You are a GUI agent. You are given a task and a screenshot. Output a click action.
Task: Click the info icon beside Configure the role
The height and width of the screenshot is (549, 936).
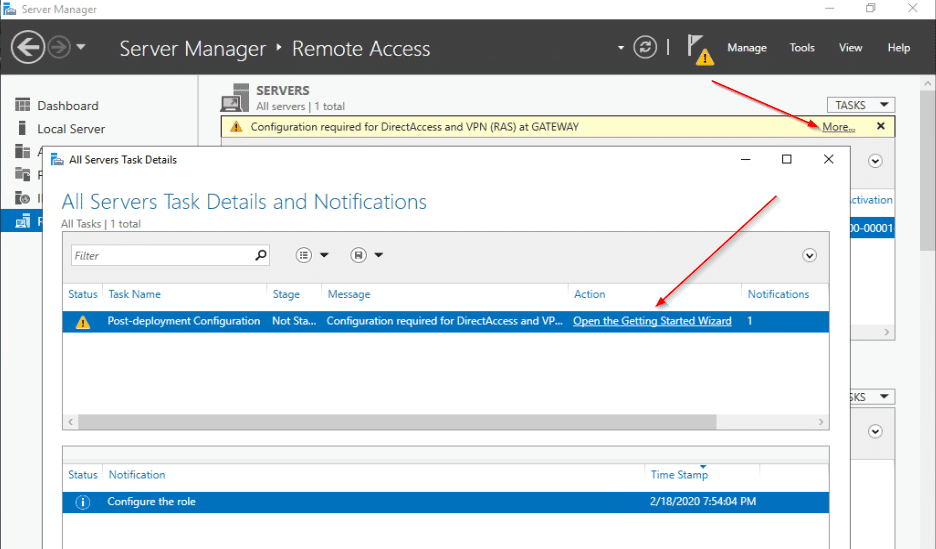click(83, 501)
